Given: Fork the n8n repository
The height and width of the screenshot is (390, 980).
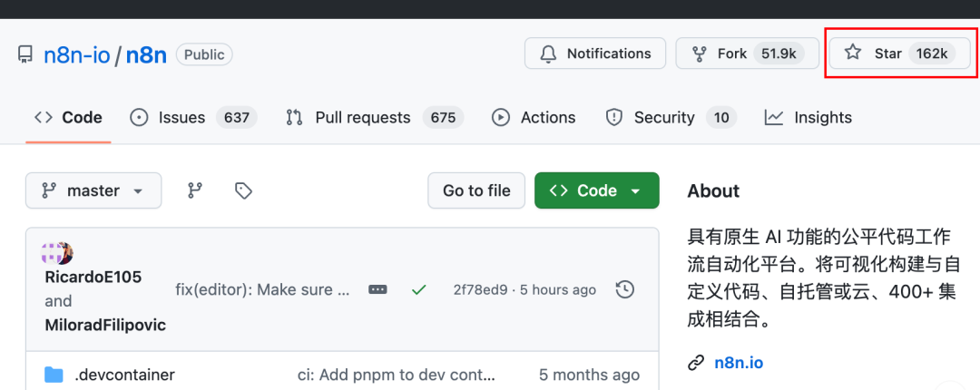Looking at the screenshot, I should [744, 54].
